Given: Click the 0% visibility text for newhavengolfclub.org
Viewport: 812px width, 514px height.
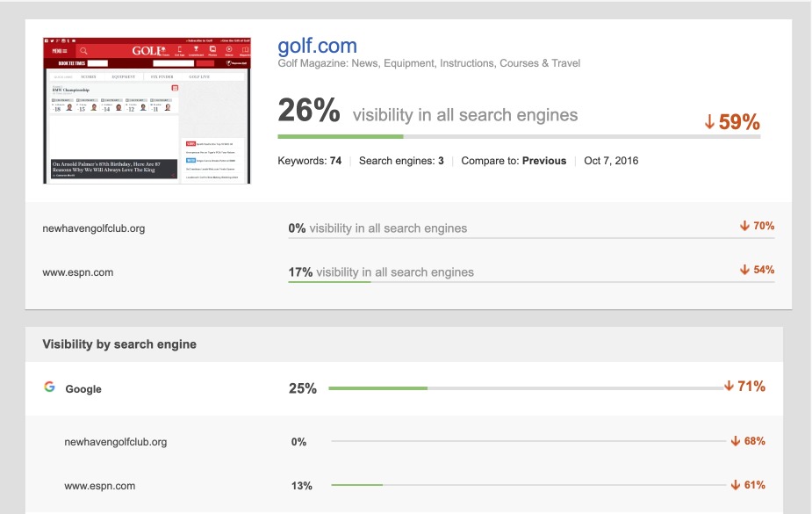Looking at the screenshot, I should coord(377,228).
